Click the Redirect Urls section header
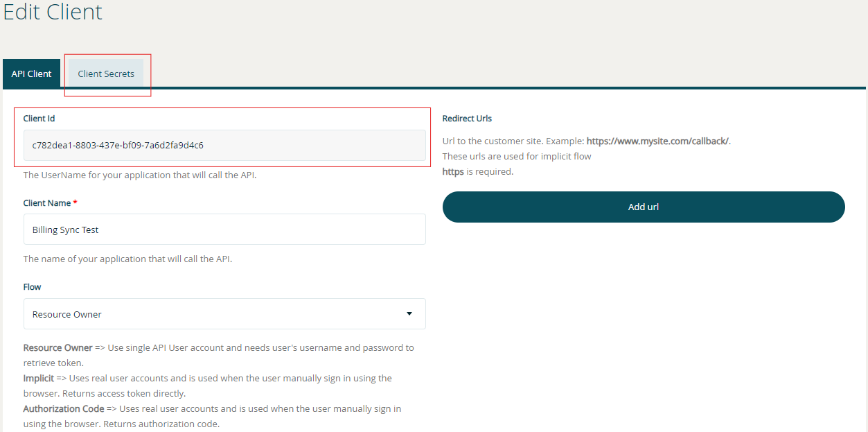Screen dimensions: 868x432 (466, 118)
